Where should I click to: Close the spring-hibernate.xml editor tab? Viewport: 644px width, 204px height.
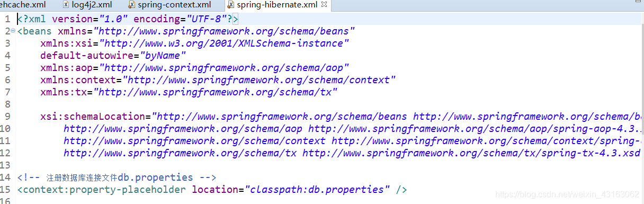(325, 5)
